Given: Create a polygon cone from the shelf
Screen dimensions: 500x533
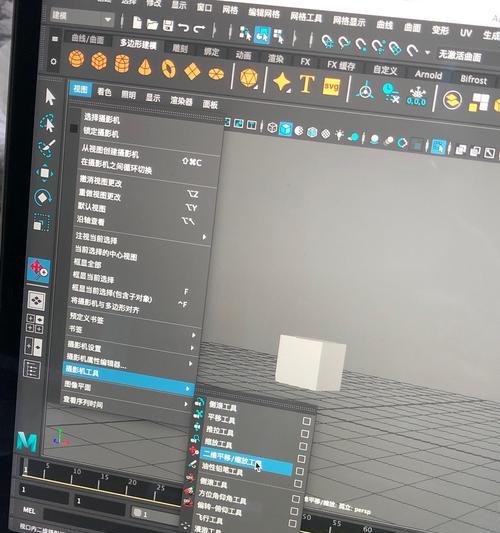Looking at the screenshot, I should 145,67.
